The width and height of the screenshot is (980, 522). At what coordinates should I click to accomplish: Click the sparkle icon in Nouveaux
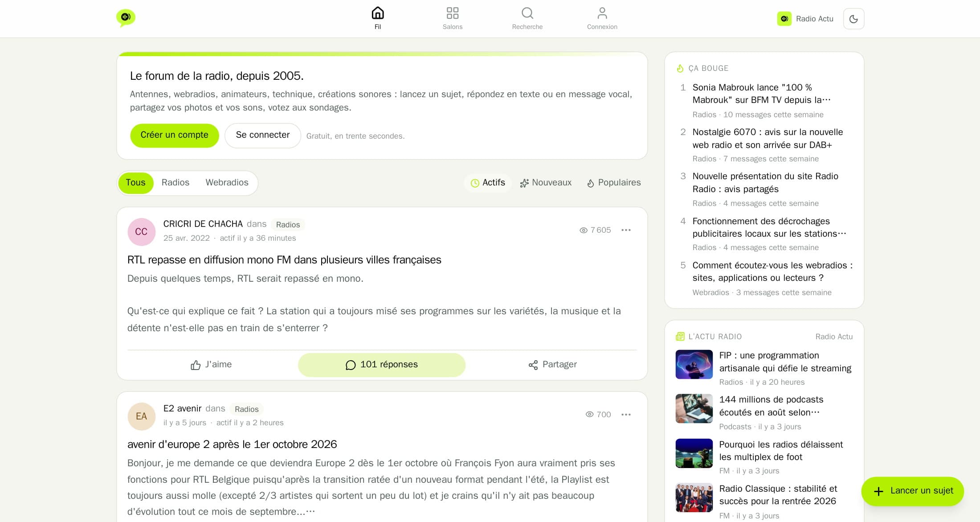524,183
